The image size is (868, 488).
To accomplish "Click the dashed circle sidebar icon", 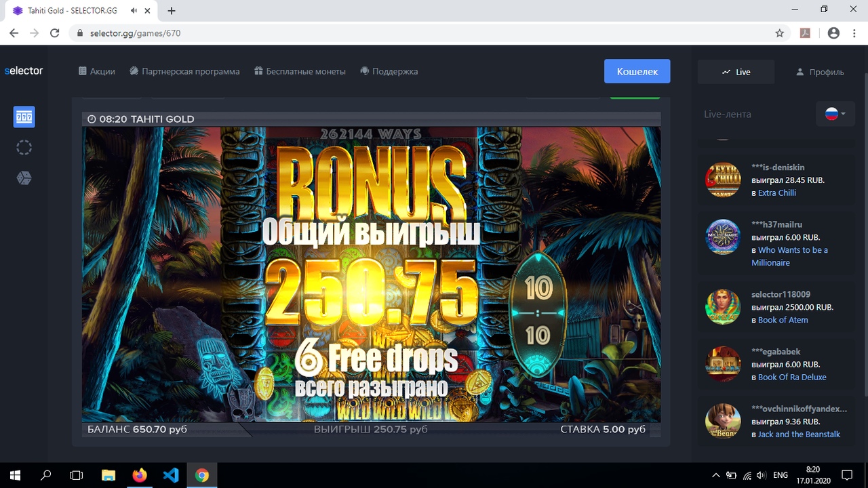I will pyautogui.click(x=24, y=148).
